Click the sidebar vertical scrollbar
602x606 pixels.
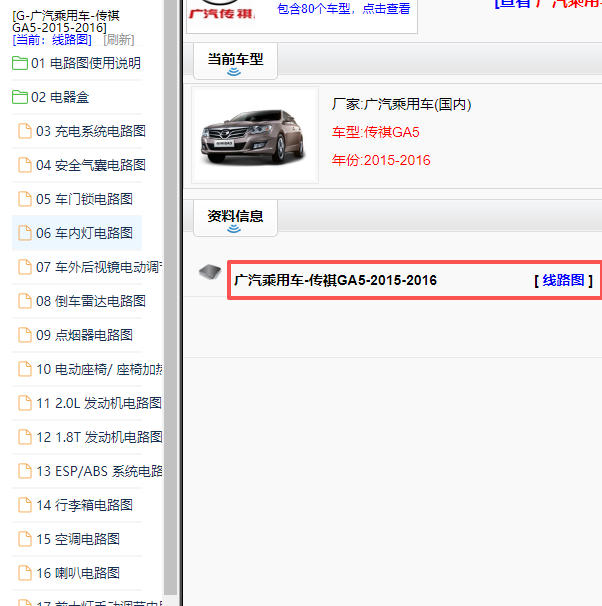pyautogui.click(x=170, y=298)
